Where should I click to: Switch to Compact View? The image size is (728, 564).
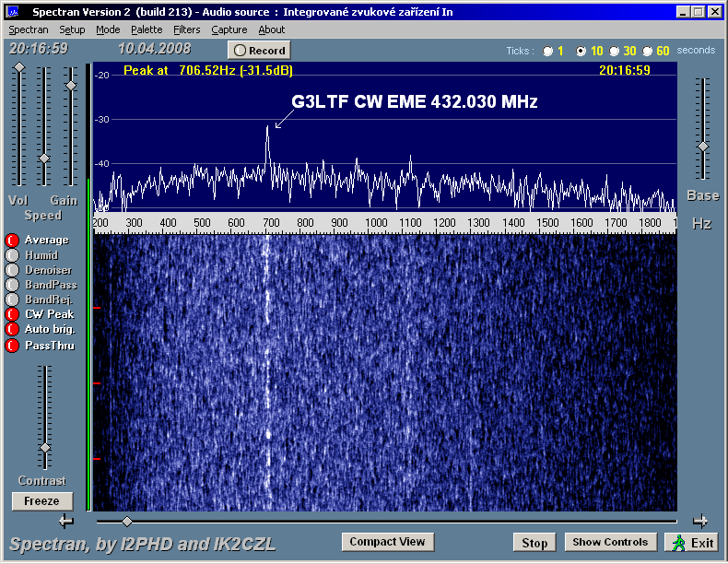[x=387, y=542]
